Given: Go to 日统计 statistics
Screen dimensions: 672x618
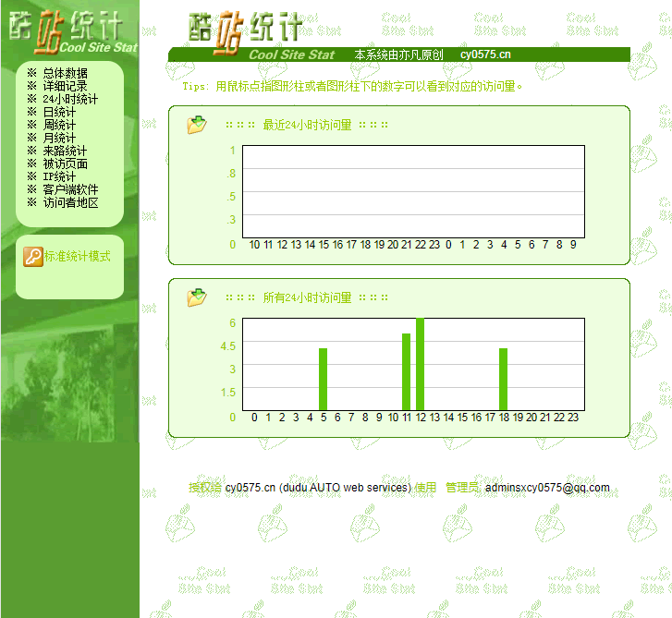Looking at the screenshot, I should [59, 112].
